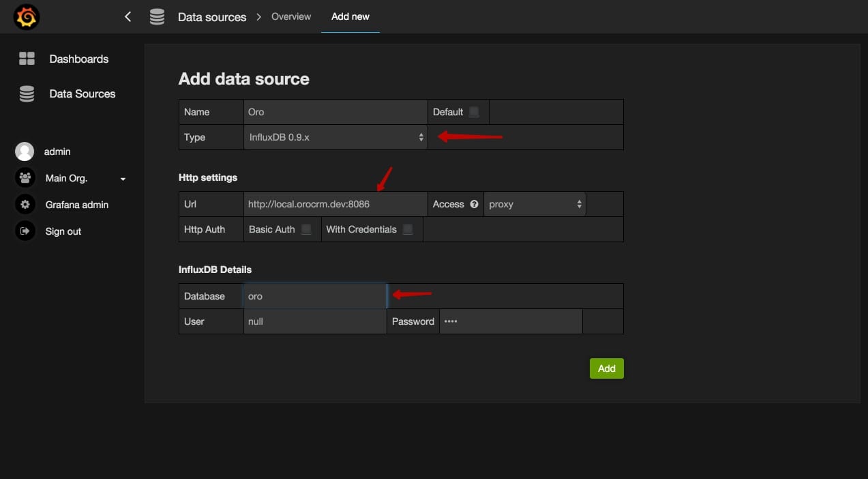Click the Data sources breadcrumb title
Viewport: 868px width, 479px height.
[212, 17]
